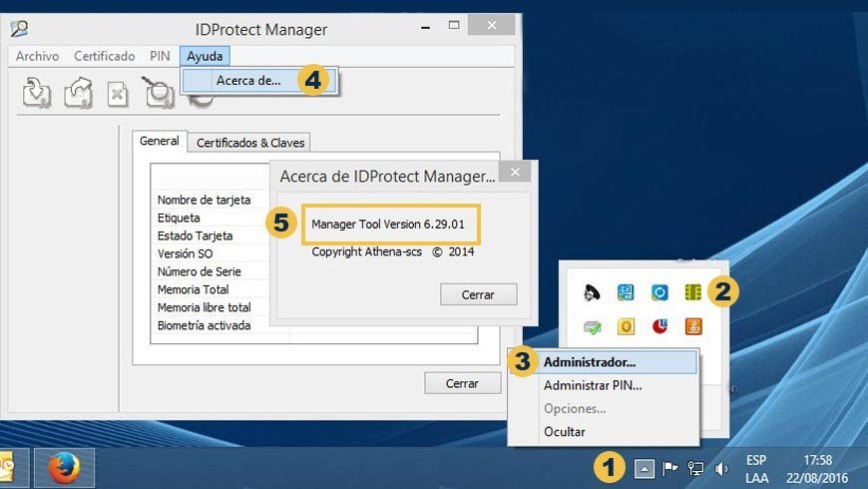Screen dimensions: 868x489
Task: Switch to the Certificados & Claves tab
Action: [250, 143]
